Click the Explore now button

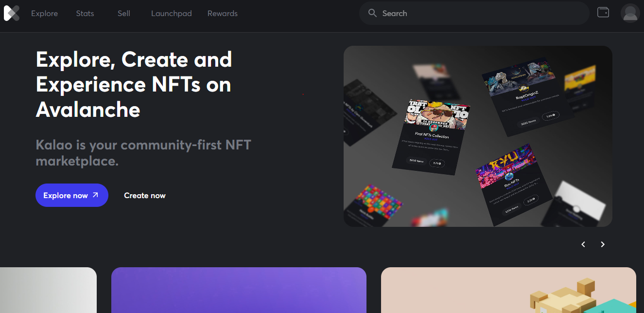72,195
